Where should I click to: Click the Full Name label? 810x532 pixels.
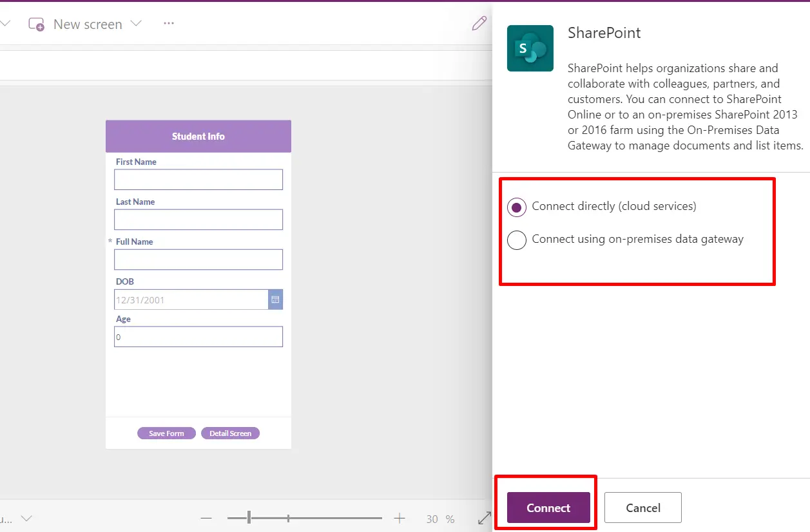[x=135, y=242]
